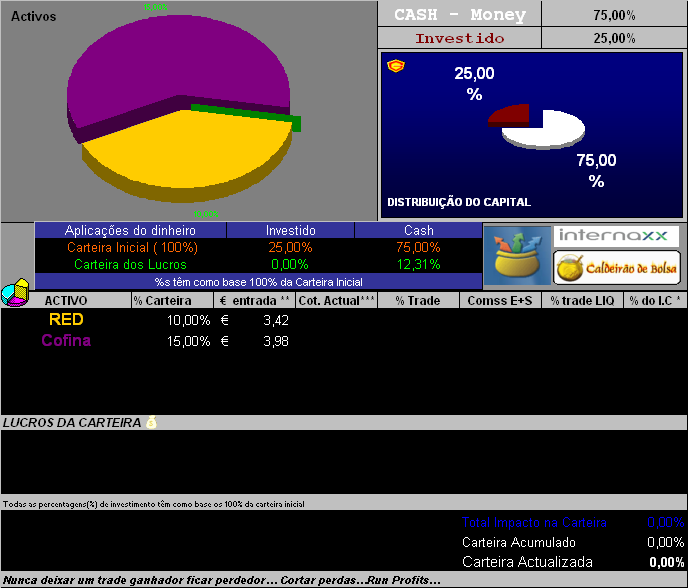Select the green slice of Activos pie
688x588 pixels.
(248, 114)
